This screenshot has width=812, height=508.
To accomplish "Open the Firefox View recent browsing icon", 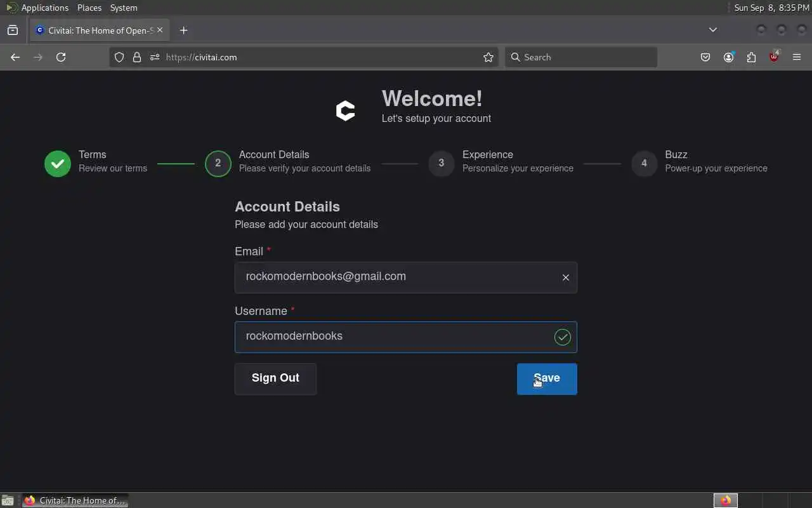I will [x=13, y=30].
